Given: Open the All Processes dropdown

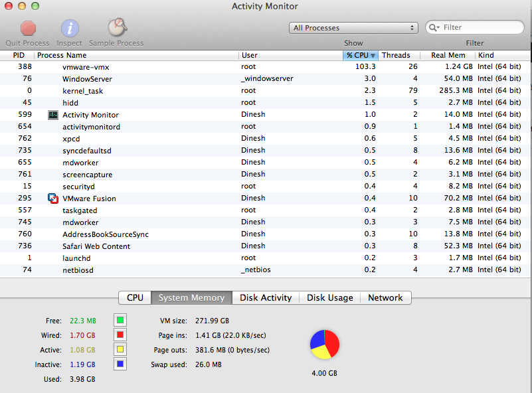Looking at the screenshot, I should point(353,28).
